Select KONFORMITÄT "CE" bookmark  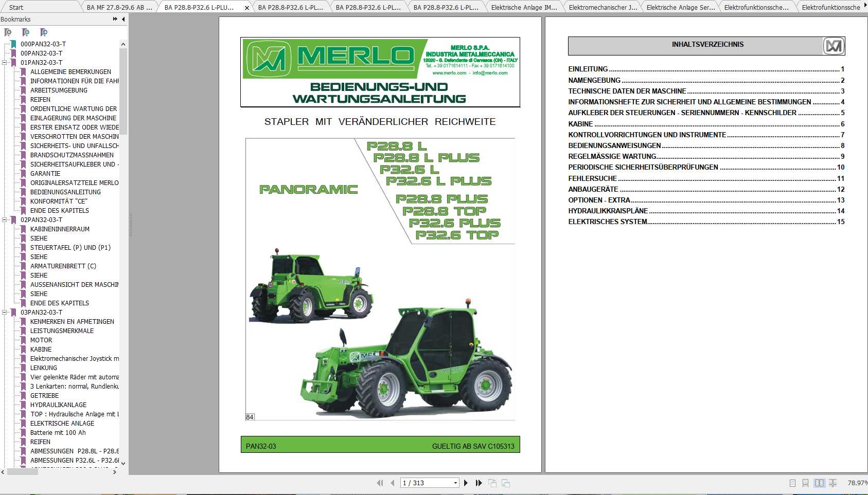click(x=59, y=201)
